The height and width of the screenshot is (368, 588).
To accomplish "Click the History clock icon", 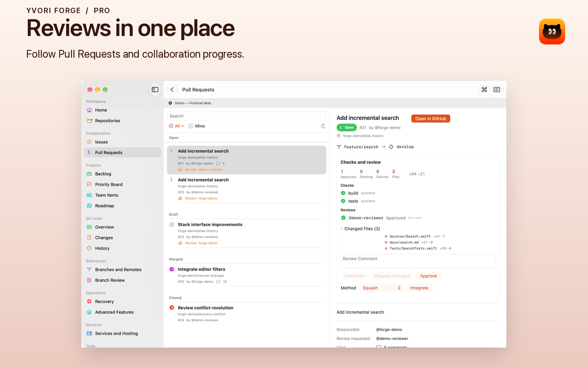I will [89, 248].
